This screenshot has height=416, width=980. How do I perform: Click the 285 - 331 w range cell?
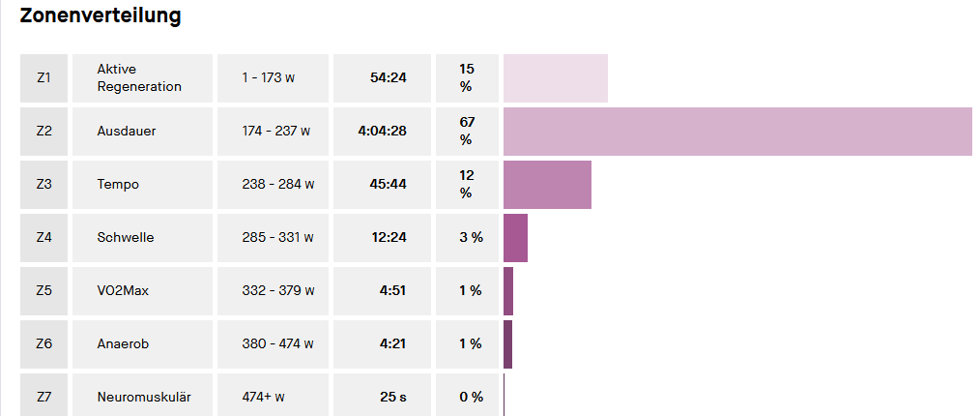click(276, 238)
